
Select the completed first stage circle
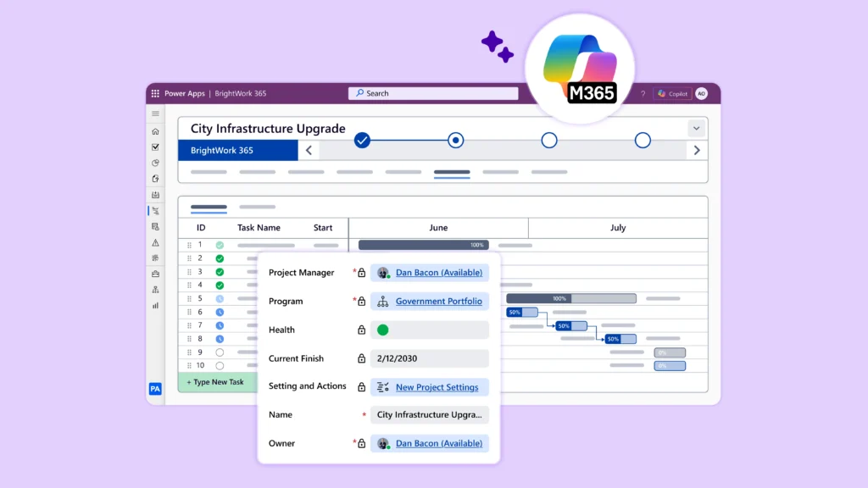pyautogui.click(x=362, y=141)
